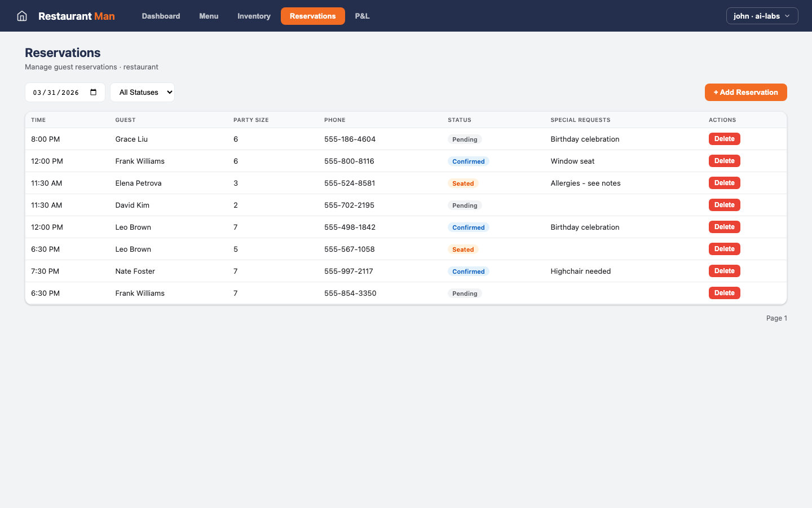The height and width of the screenshot is (508, 812).
Task: Click the home icon in the navigation bar
Action: pyautogui.click(x=21, y=16)
